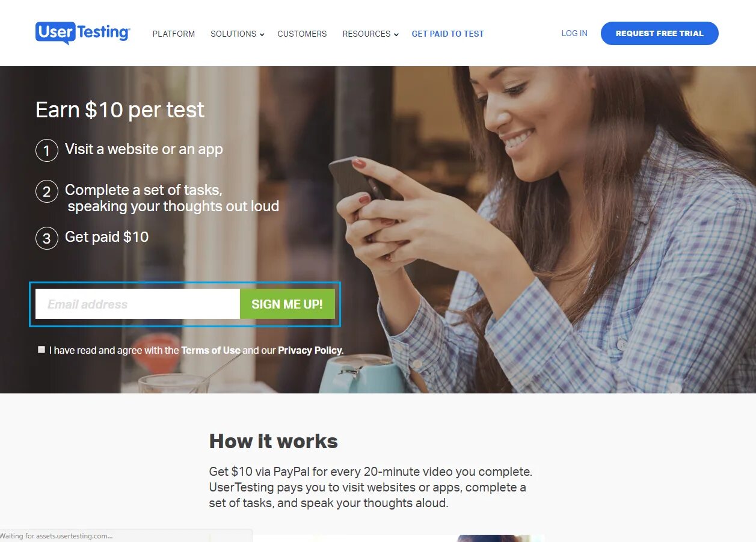Click the step 1 circled number icon

pos(47,150)
